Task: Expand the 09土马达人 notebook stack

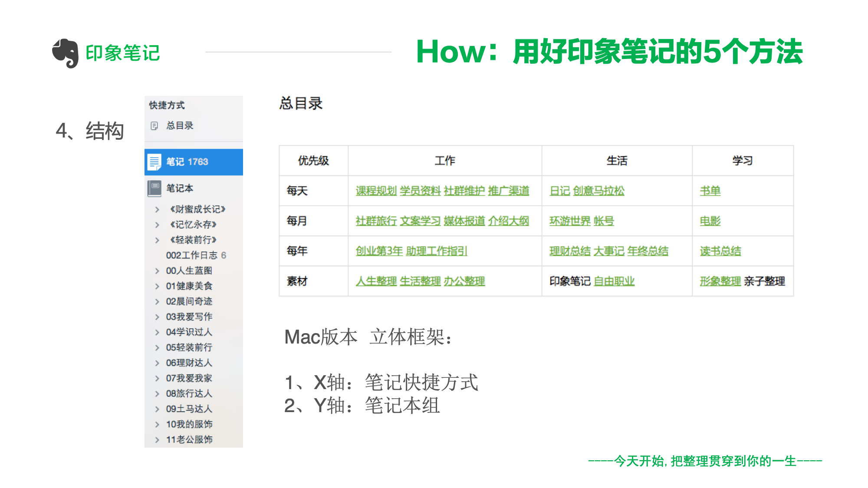Action: pyautogui.click(x=157, y=409)
